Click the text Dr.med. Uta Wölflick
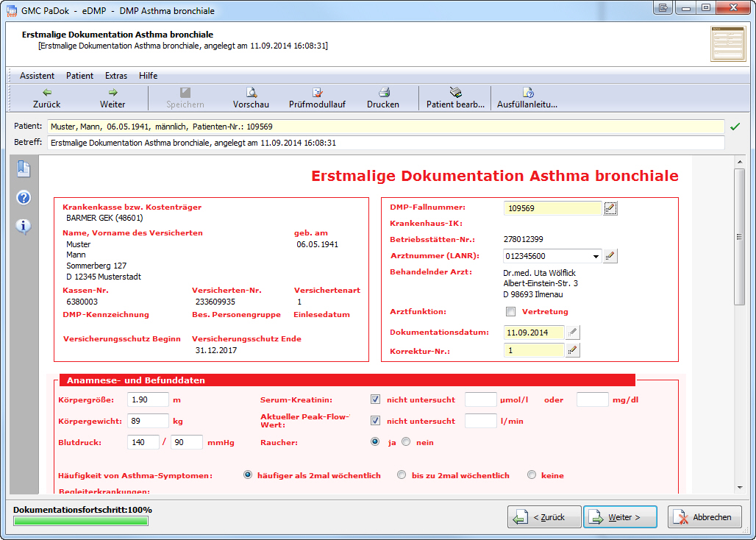The image size is (756, 540). tap(540, 273)
